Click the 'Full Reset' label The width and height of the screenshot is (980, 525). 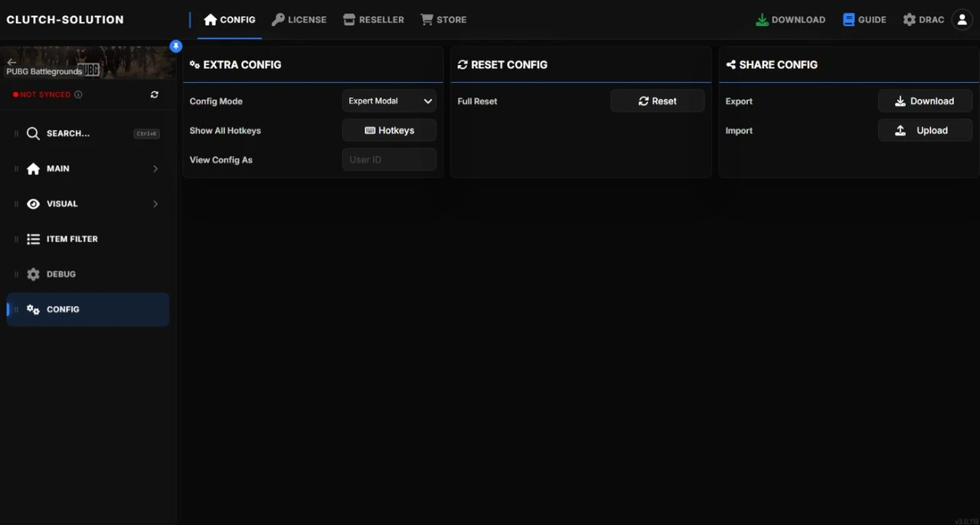point(477,101)
